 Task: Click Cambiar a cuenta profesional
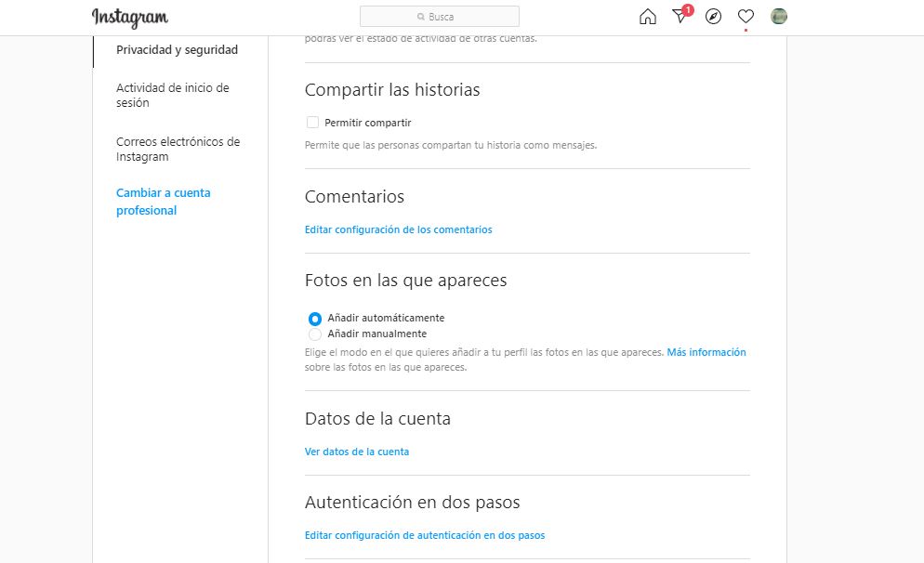coord(164,201)
